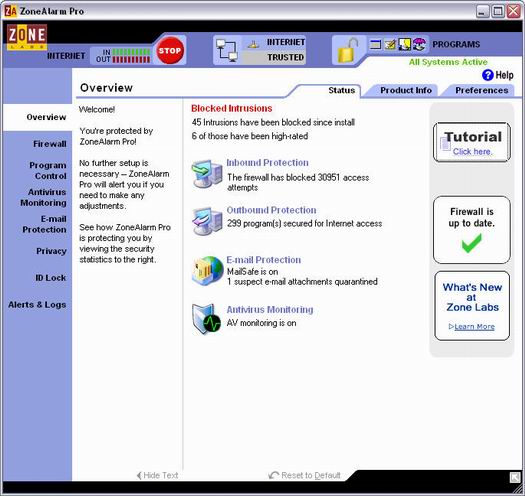Click the E-mail Protection heading link
Viewport: 525px width, 496px height.
[x=264, y=260]
